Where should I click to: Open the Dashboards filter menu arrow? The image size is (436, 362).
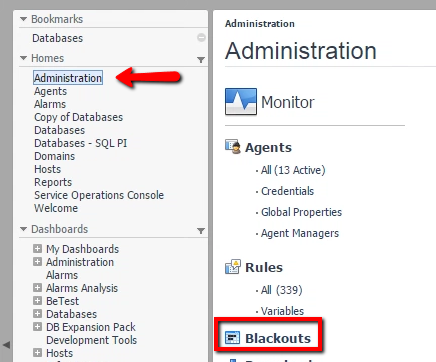click(x=201, y=231)
